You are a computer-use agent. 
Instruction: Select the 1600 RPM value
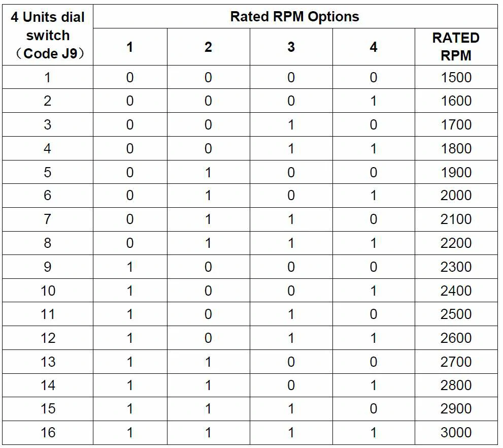click(456, 101)
